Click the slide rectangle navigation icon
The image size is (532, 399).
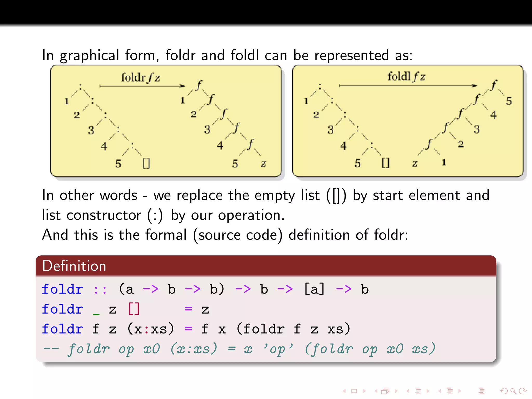coord(354,391)
